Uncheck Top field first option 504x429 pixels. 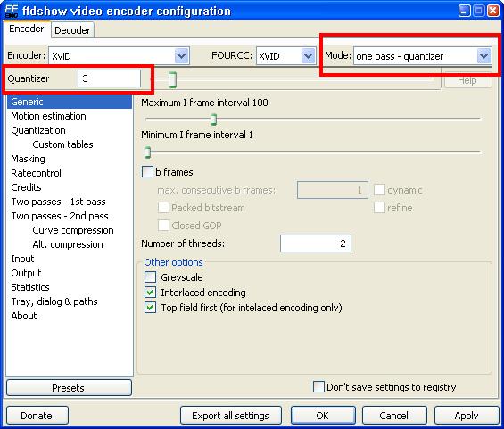151,308
